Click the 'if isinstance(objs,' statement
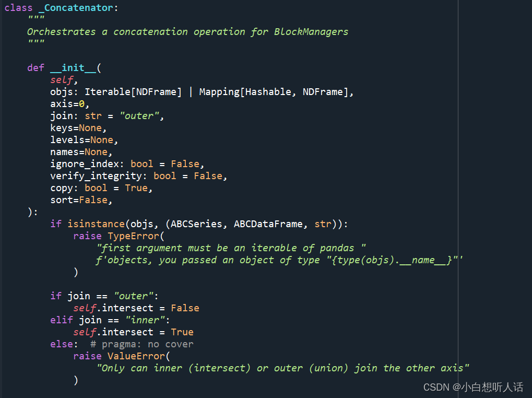This screenshot has width=532, height=398. (104, 224)
